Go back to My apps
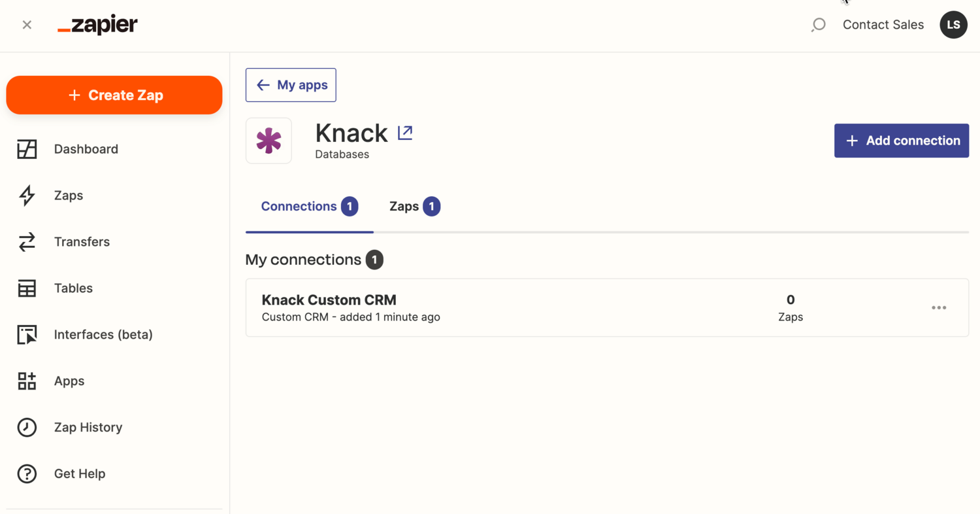Screen dimensions: 980x514 [x=291, y=85]
